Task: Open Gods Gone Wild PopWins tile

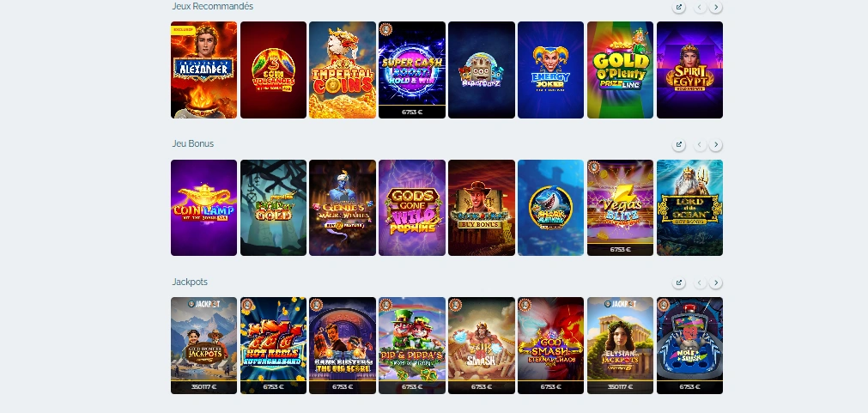Action: tap(412, 208)
